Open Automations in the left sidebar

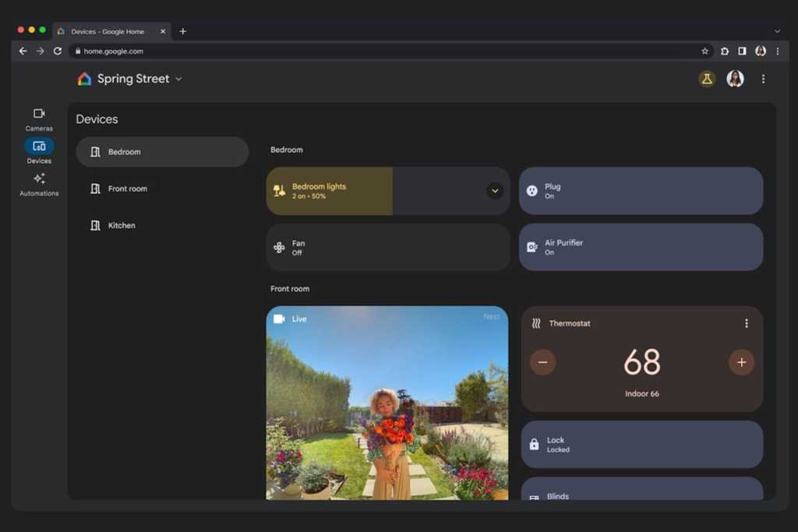(39, 184)
